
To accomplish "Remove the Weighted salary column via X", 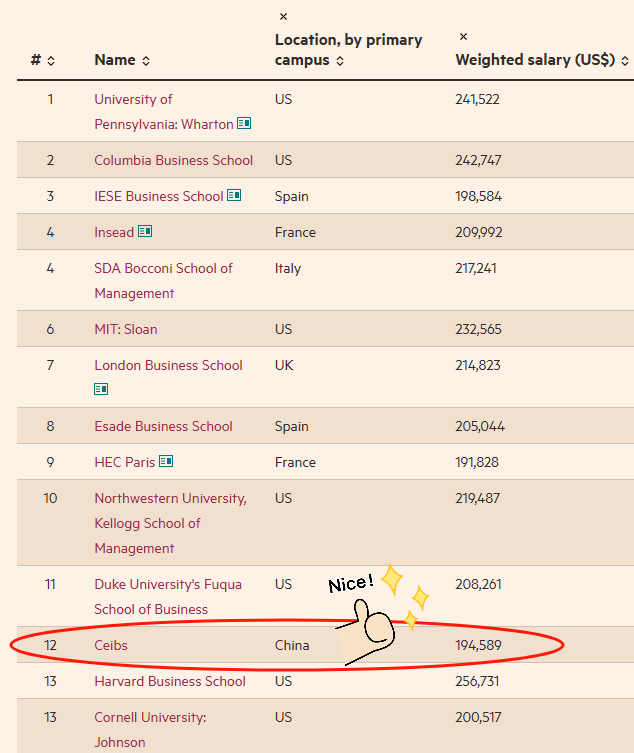I will [x=463, y=36].
